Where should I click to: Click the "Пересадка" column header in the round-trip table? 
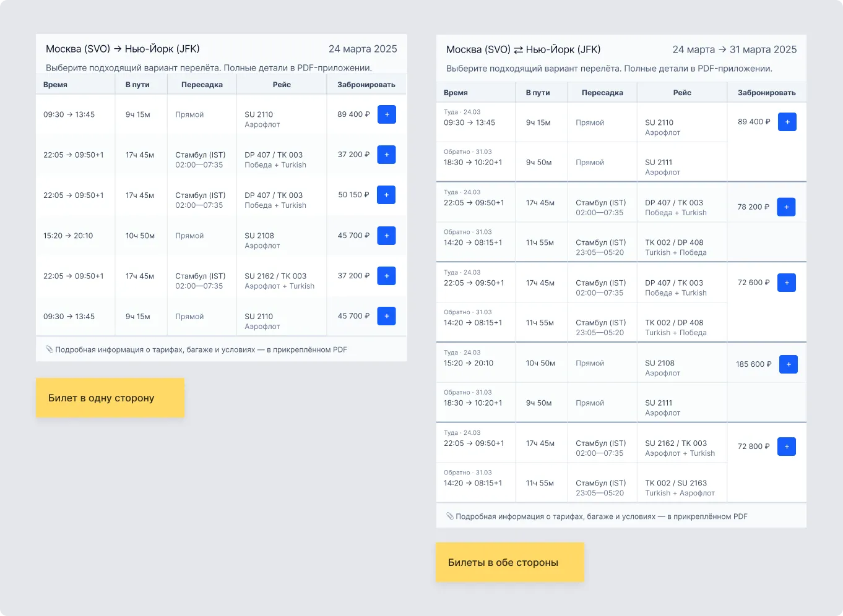pyautogui.click(x=602, y=93)
